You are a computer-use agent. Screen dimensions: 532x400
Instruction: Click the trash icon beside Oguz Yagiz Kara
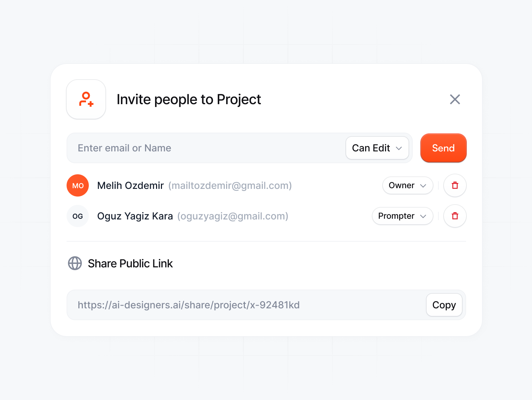[455, 216]
